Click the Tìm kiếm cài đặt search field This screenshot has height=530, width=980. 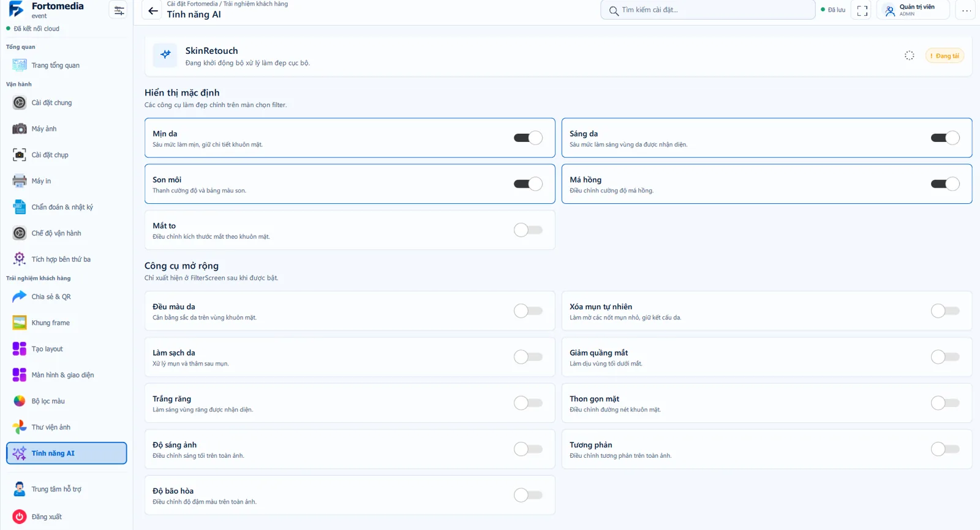707,10
